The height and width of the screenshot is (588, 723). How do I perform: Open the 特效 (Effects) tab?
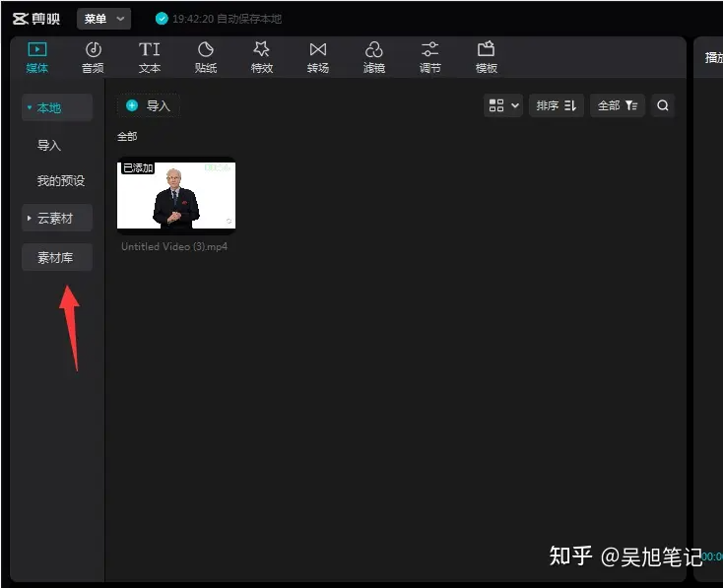pyautogui.click(x=262, y=58)
